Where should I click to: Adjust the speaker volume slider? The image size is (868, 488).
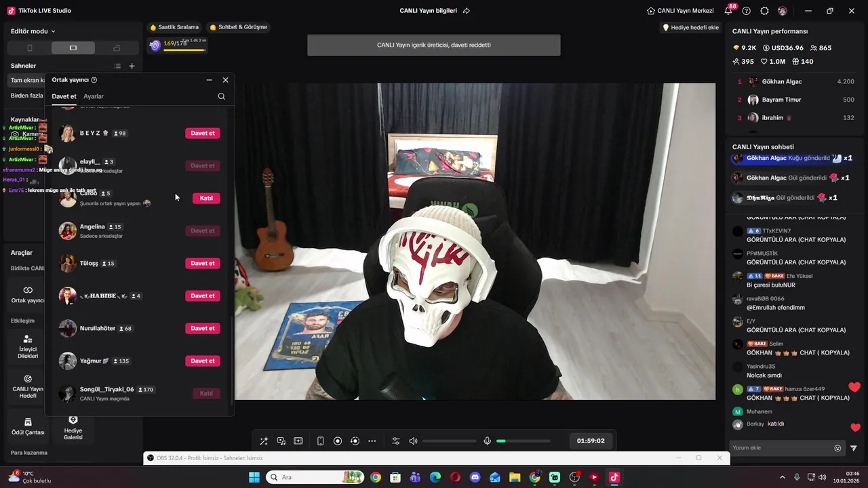tap(449, 441)
